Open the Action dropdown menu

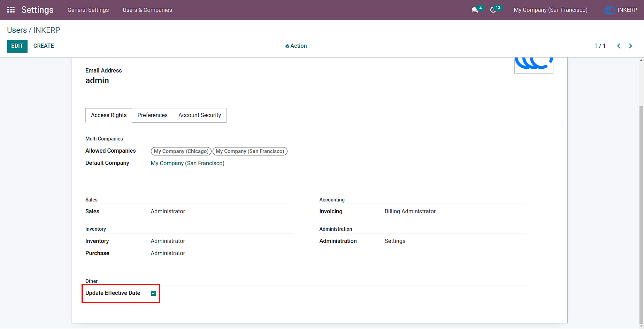[x=296, y=46]
